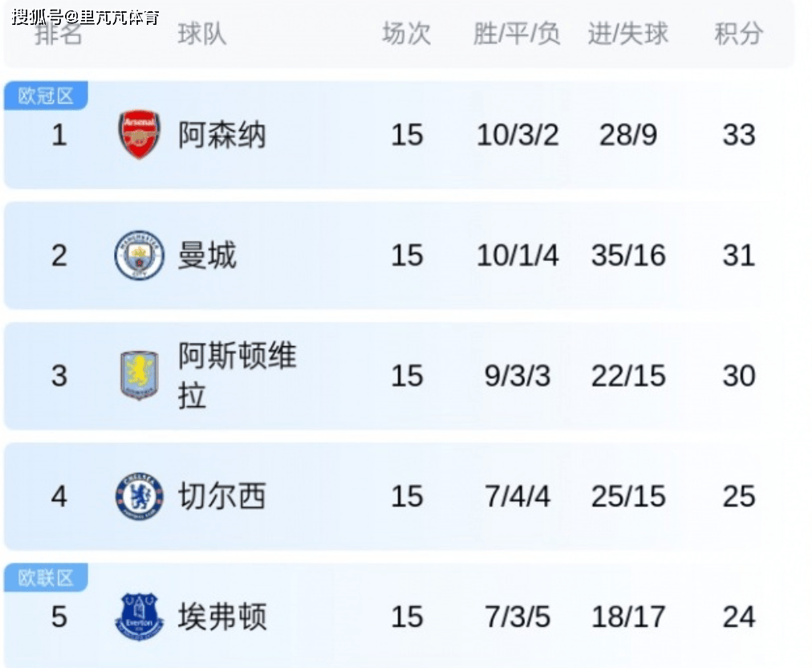Open the 切尔西 team name link
The height and width of the screenshot is (668, 812).
click(x=221, y=496)
